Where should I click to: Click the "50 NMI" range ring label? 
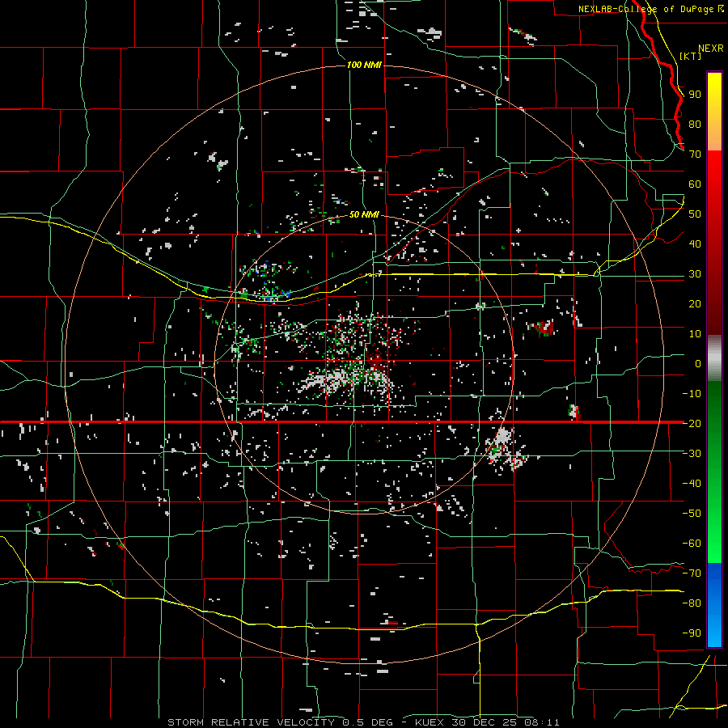click(364, 214)
